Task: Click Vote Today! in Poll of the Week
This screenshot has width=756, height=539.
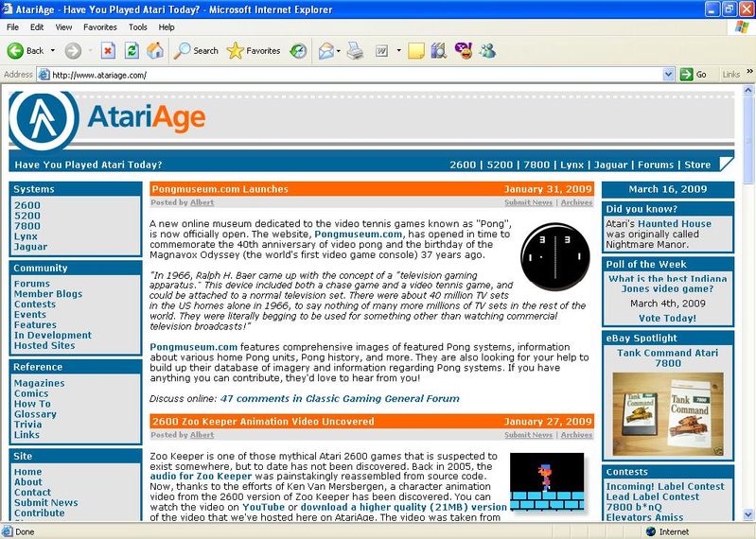Action: tap(667, 319)
